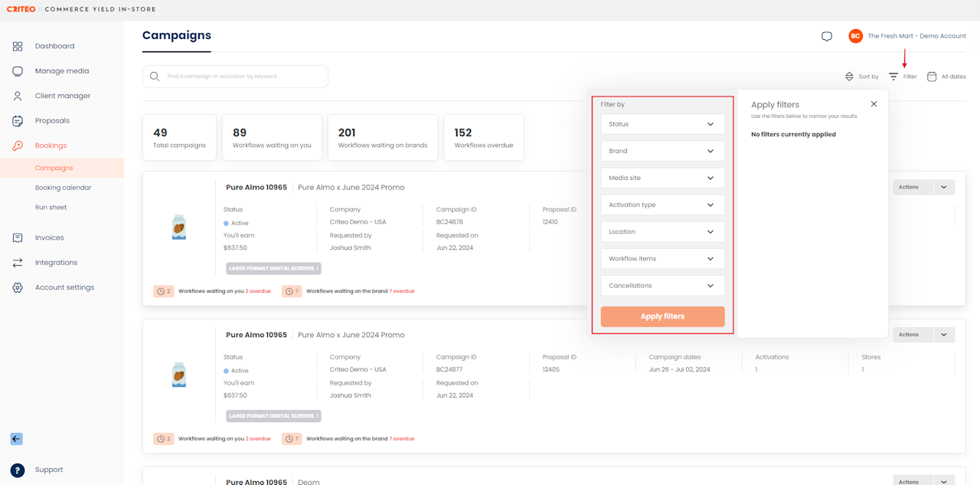Click Actions button on first campaign card
Screen dimensions: 980x485
tap(913, 187)
